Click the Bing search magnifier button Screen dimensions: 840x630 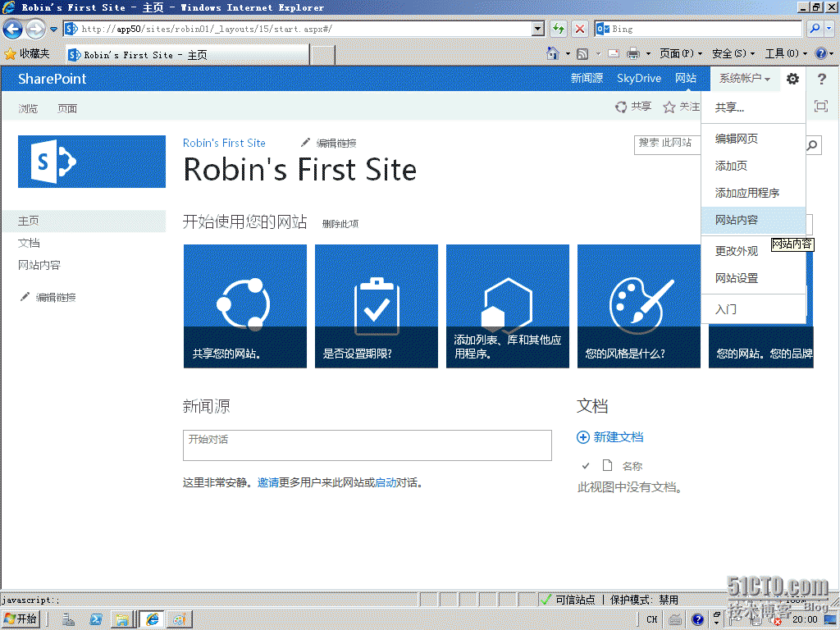click(815, 29)
